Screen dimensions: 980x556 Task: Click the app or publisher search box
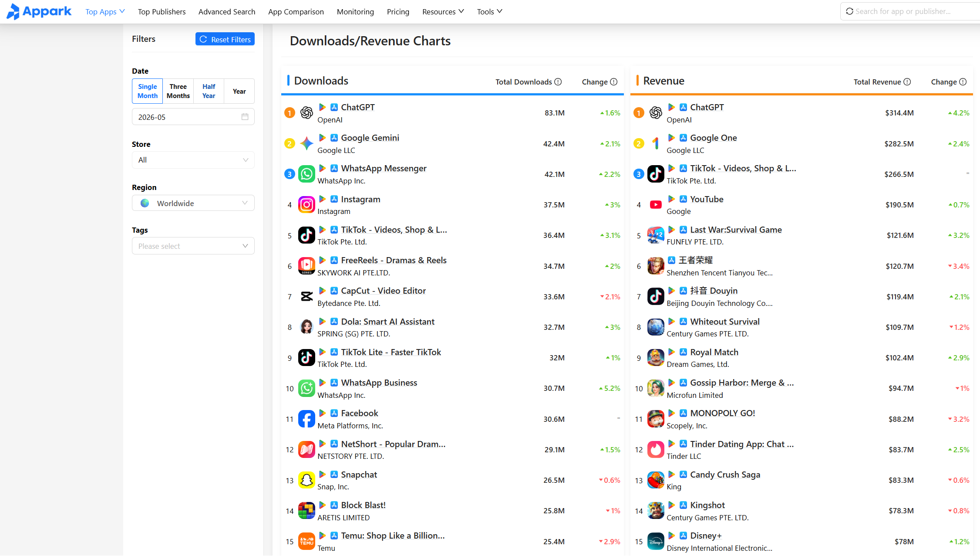pyautogui.click(x=910, y=11)
